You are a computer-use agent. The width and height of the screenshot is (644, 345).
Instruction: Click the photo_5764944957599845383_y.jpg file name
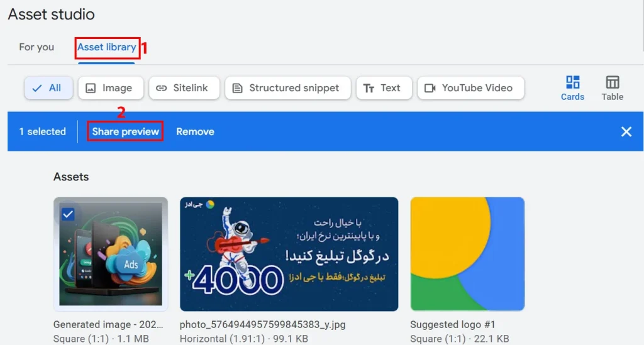(x=262, y=324)
